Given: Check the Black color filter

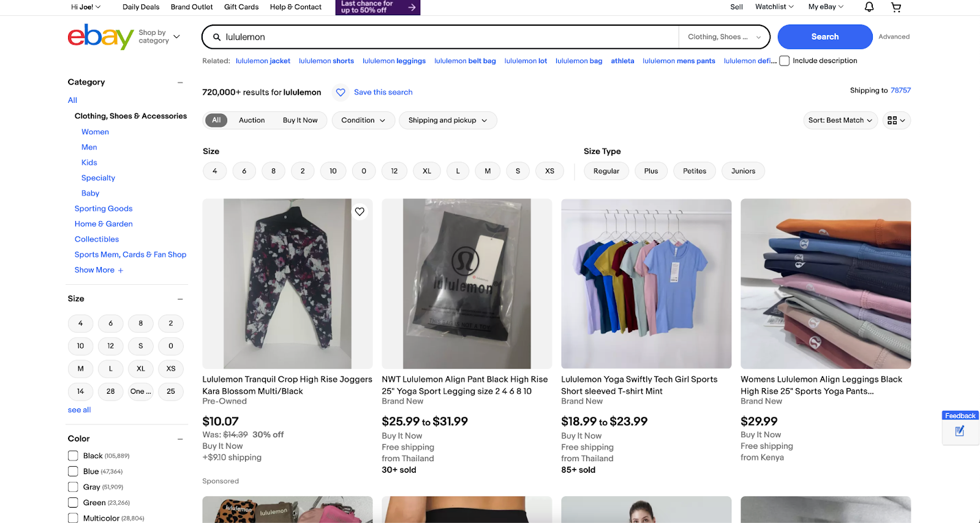Looking at the screenshot, I should [x=73, y=456].
